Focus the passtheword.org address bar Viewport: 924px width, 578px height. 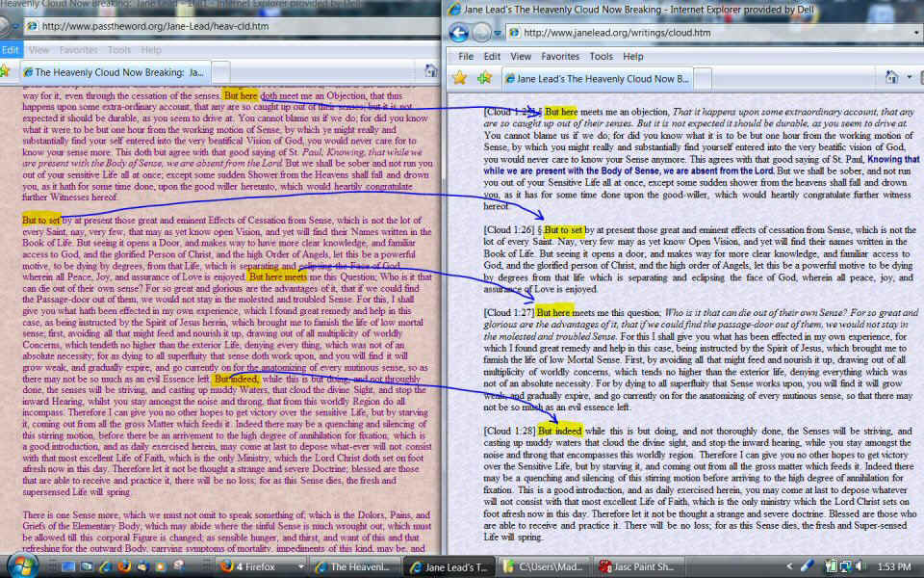click(x=233, y=27)
